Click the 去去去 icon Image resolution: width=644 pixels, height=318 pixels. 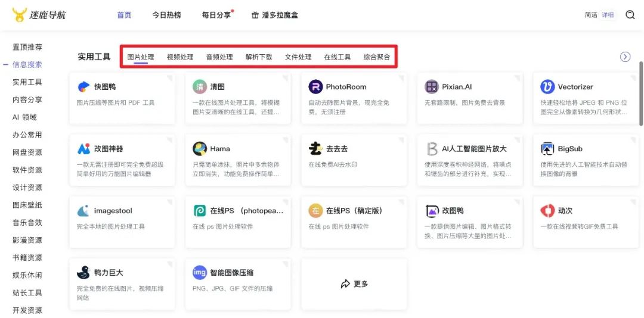pyautogui.click(x=315, y=149)
